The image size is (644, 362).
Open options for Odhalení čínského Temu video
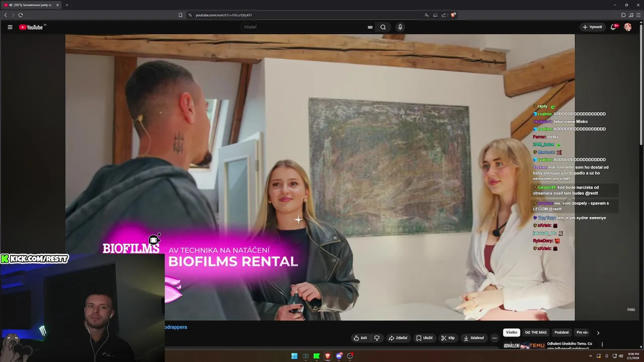(x=602, y=344)
